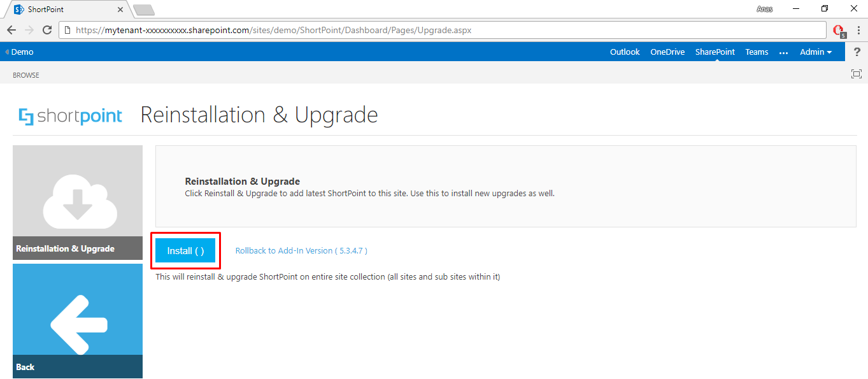Close the ShortPoint browser tab
This screenshot has height=379, width=868.
[x=120, y=10]
